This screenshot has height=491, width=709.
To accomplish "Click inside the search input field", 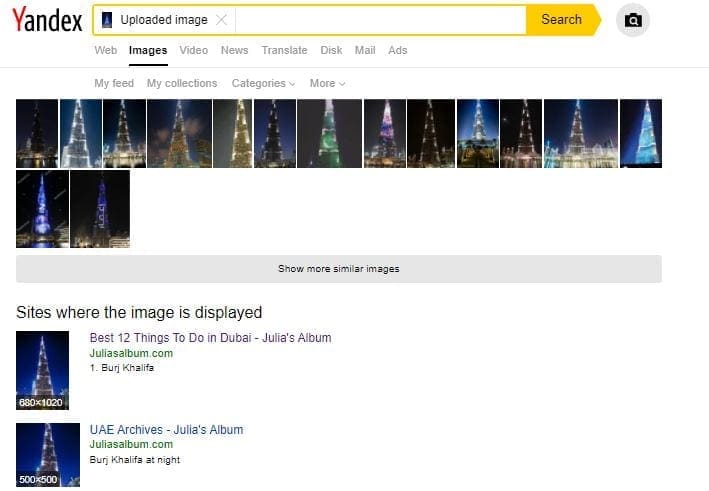I will 380,20.
